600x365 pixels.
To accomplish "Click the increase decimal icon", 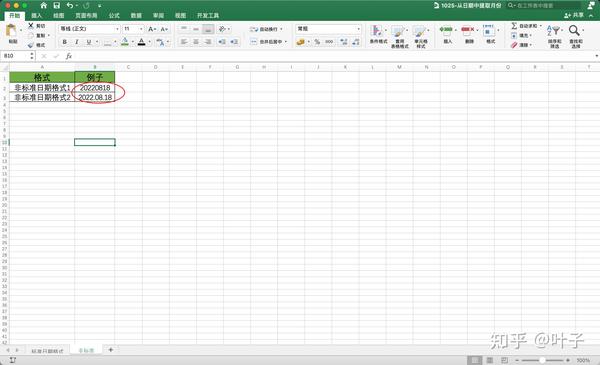I will coord(344,42).
